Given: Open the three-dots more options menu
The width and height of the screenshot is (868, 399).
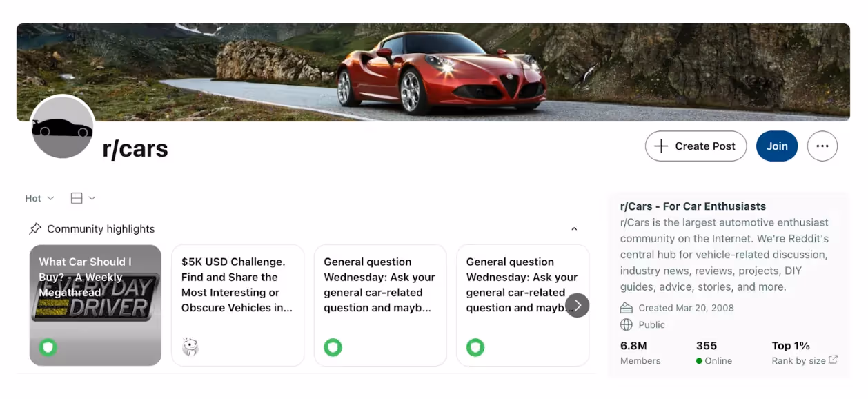Looking at the screenshot, I should (x=822, y=146).
